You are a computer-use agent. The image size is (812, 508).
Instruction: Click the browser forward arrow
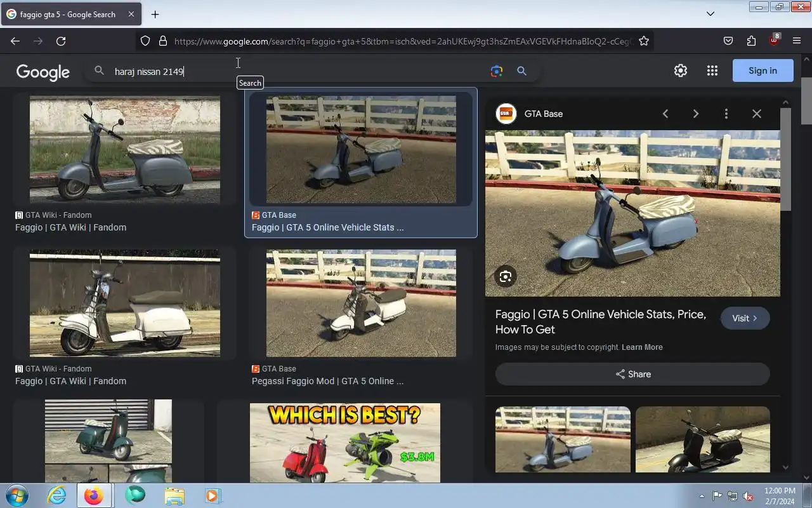click(x=38, y=41)
